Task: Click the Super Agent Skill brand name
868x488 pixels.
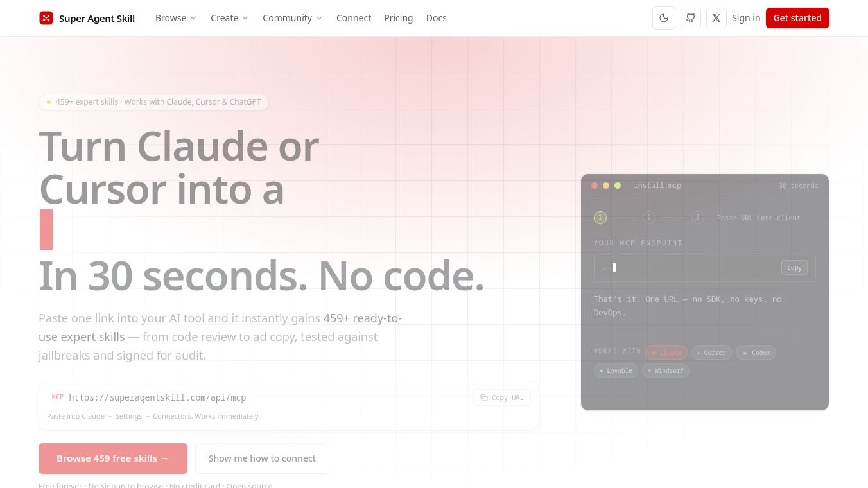Action: 97,18
